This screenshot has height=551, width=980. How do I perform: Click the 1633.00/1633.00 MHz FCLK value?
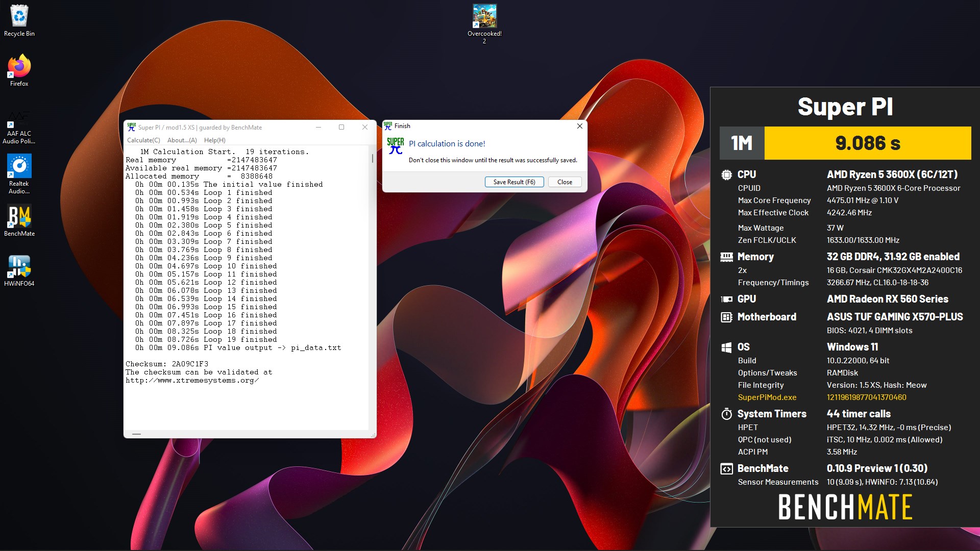[x=863, y=240]
